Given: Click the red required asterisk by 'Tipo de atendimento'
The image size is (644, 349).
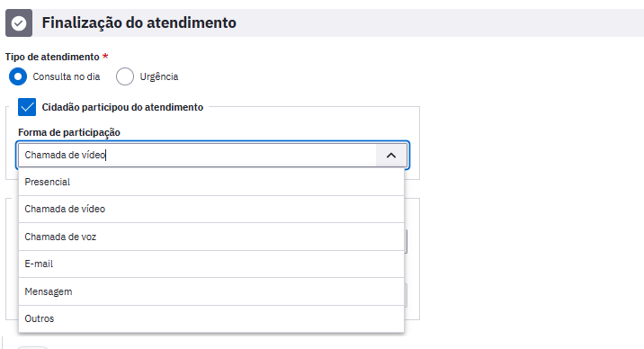Looking at the screenshot, I should pyautogui.click(x=105, y=57).
